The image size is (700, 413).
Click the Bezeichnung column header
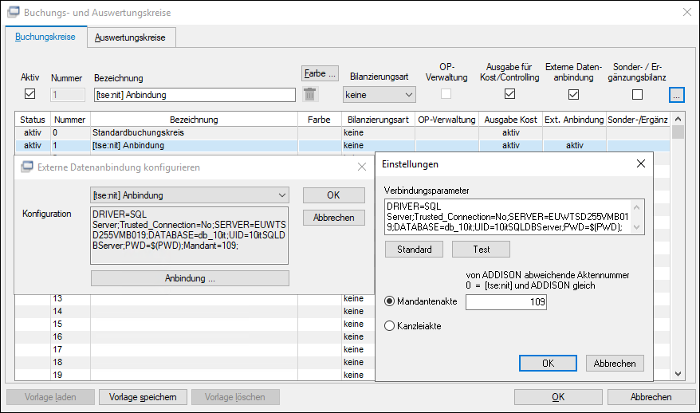pyautogui.click(x=194, y=120)
